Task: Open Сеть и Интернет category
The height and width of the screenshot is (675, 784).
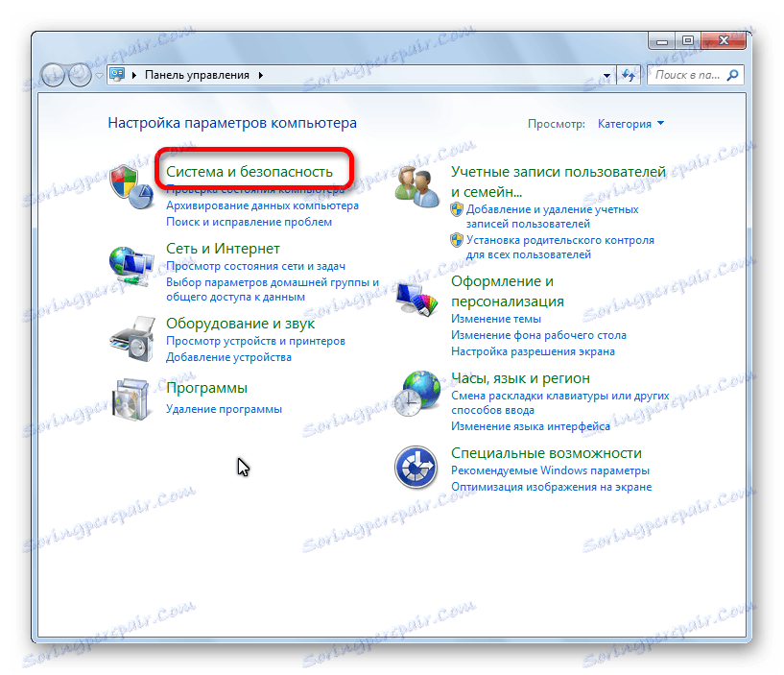Action: click(x=223, y=248)
